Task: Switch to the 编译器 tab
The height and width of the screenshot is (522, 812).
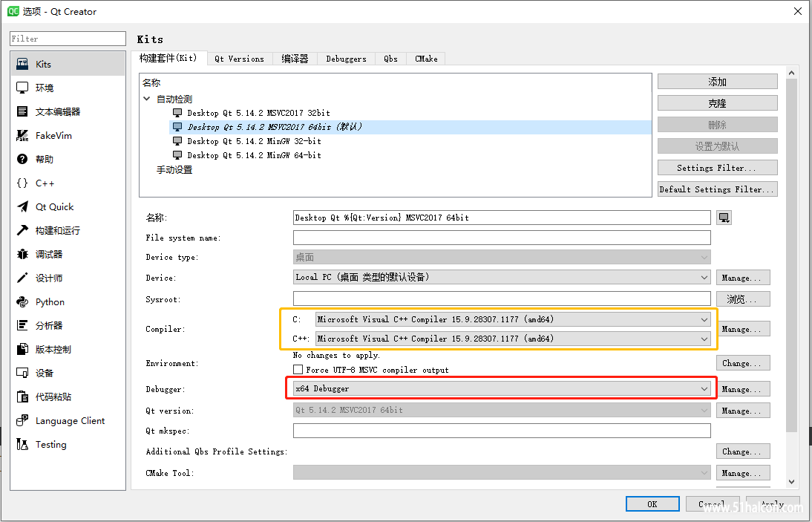Action: click(x=295, y=59)
